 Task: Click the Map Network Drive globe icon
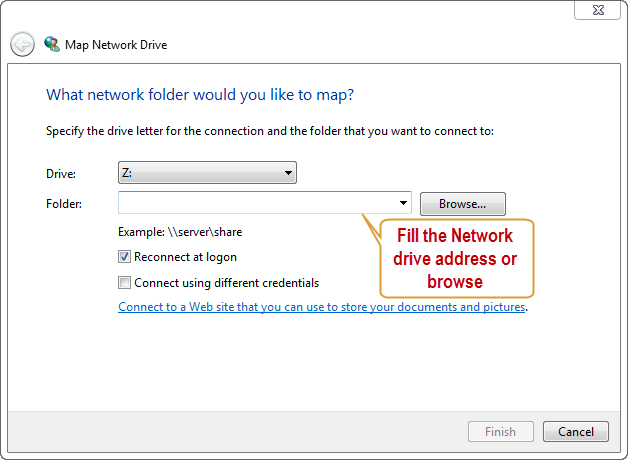coord(52,44)
